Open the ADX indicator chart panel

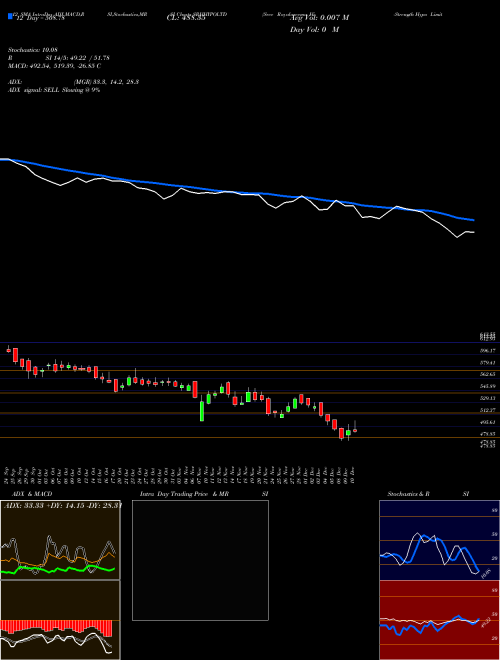(x=60, y=540)
